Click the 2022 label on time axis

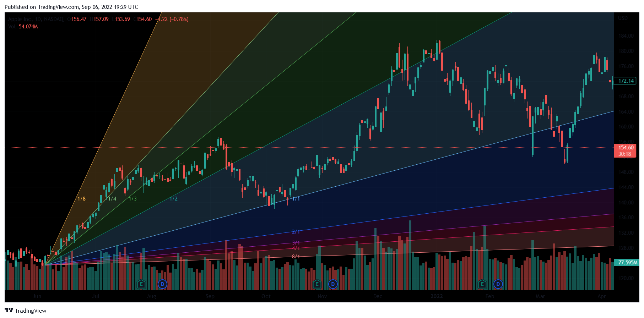pos(437,296)
